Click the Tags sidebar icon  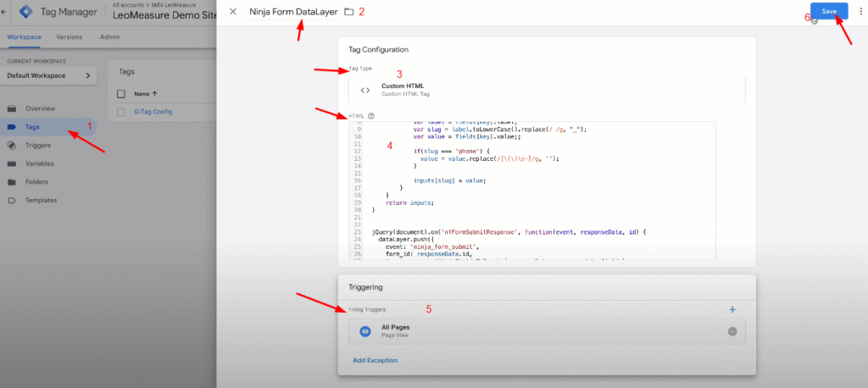[12, 127]
